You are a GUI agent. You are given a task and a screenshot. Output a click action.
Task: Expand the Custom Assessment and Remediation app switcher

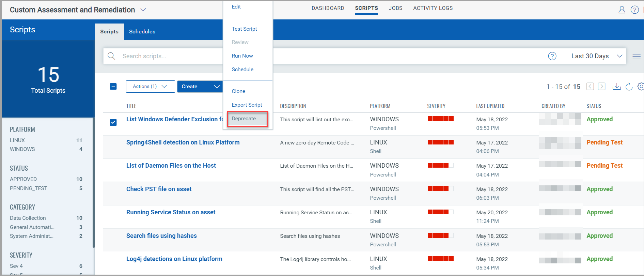[143, 10]
